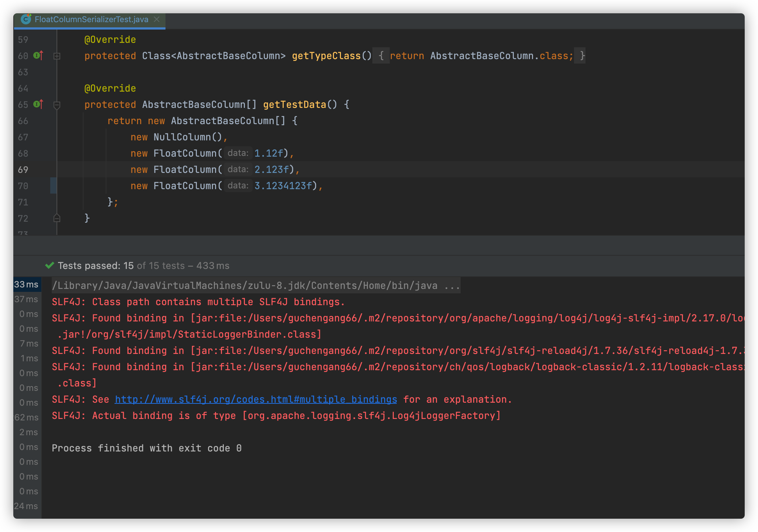Click the override gutter icon on line 60
The width and height of the screenshot is (758, 532).
tap(38, 56)
